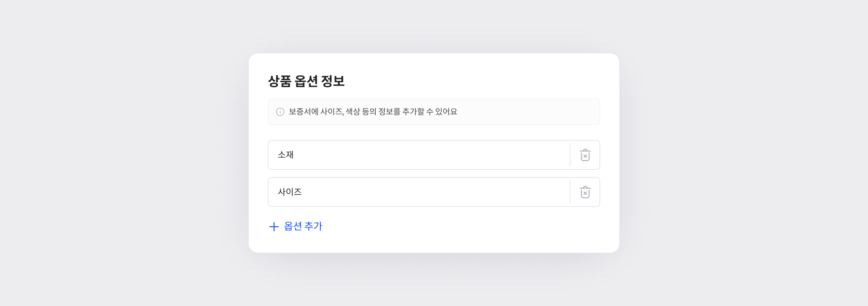Click the blank end of the 사이즈 field

[x=537, y=192]
